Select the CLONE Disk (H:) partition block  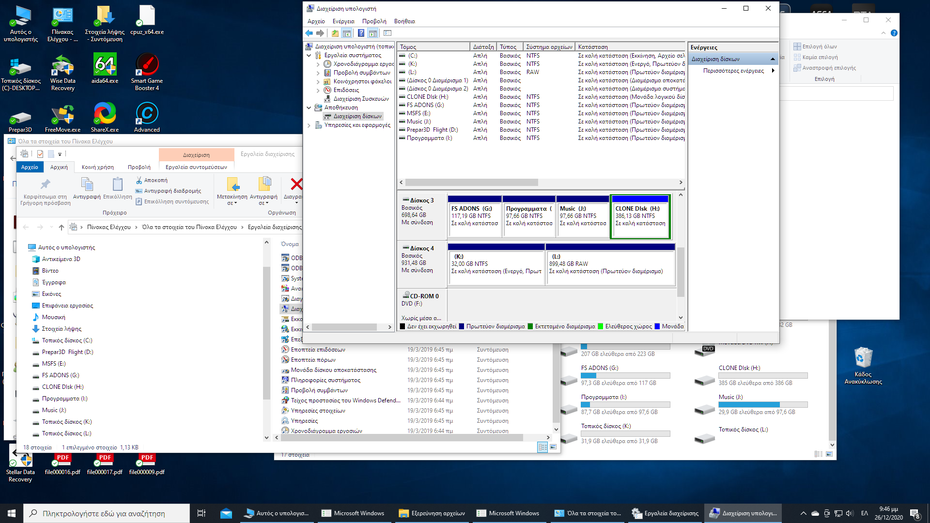coord(640,216)
